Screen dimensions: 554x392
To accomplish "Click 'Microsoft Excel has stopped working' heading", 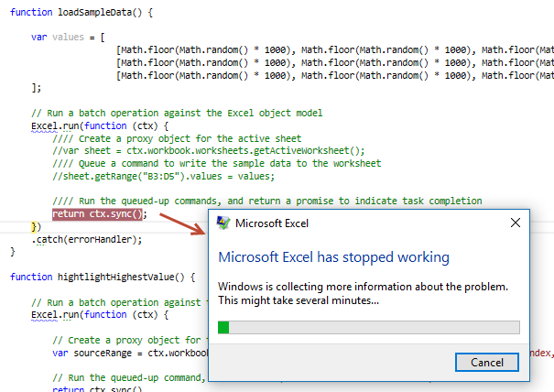I will 334,257.
